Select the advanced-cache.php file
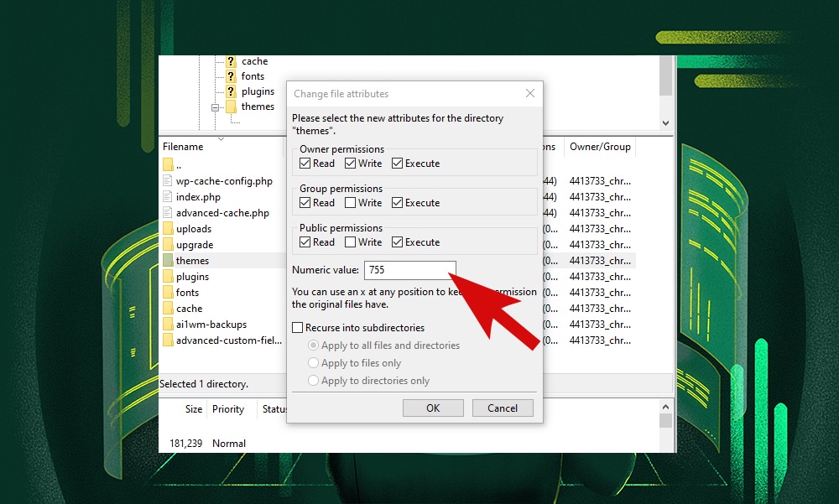 click(x=201, y=212)
